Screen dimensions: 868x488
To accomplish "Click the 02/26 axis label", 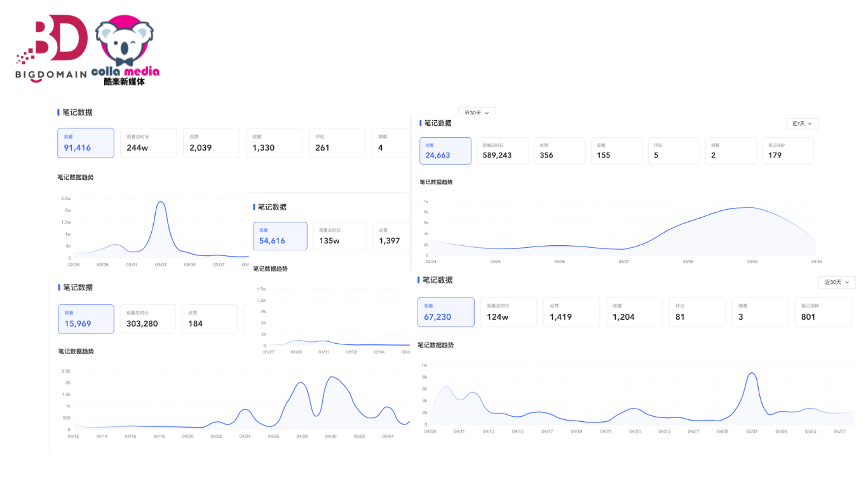I will pos(74,264).
